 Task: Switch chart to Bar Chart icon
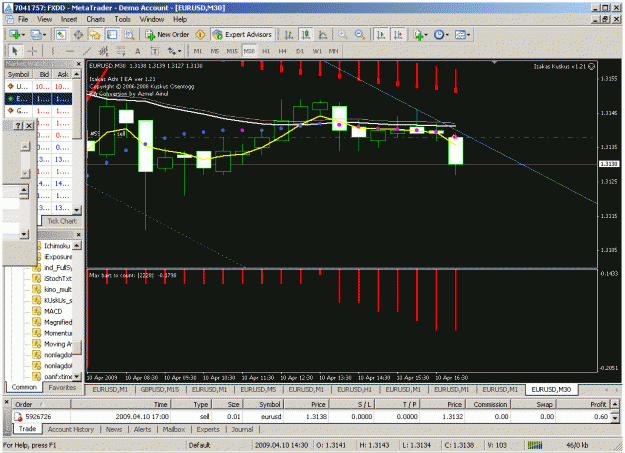point(289,35)
